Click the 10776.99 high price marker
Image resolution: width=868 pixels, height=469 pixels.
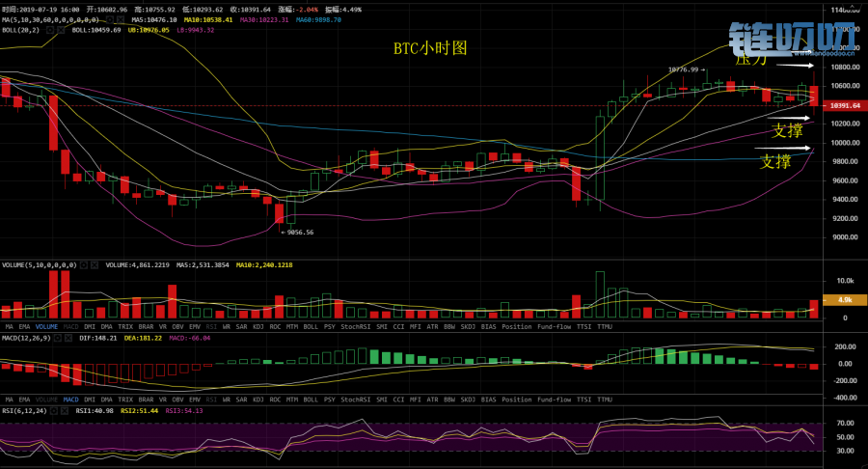click(x=682, y=69)
